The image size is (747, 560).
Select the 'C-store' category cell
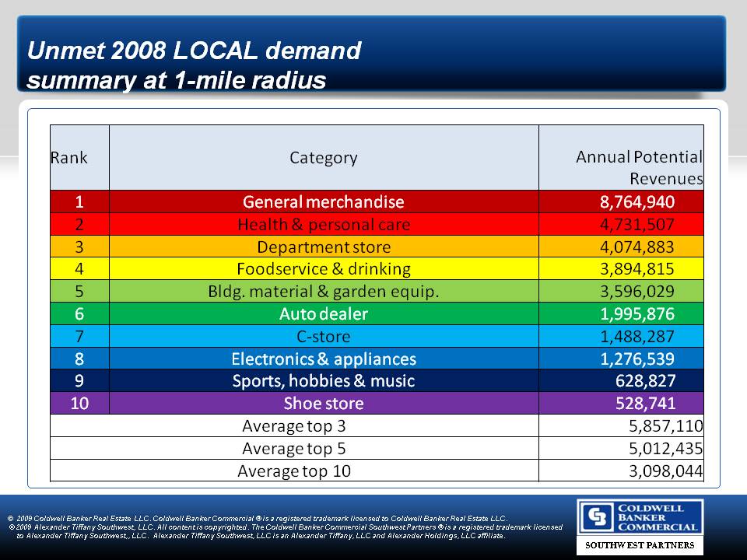pos(323,337)
